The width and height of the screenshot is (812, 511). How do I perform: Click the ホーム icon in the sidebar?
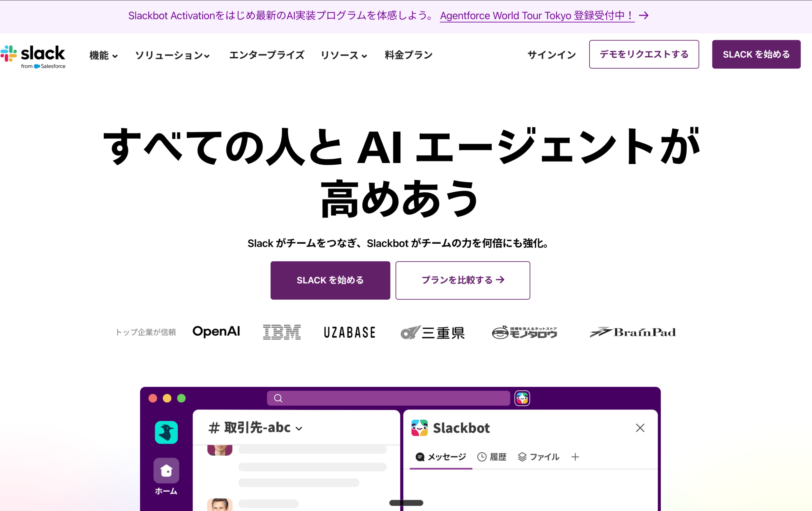pyautogui.click(x=166, y=471)
